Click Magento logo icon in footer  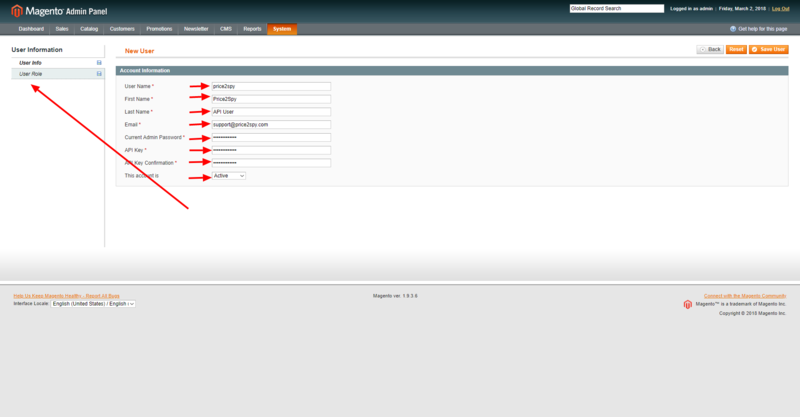pos(687,304)
